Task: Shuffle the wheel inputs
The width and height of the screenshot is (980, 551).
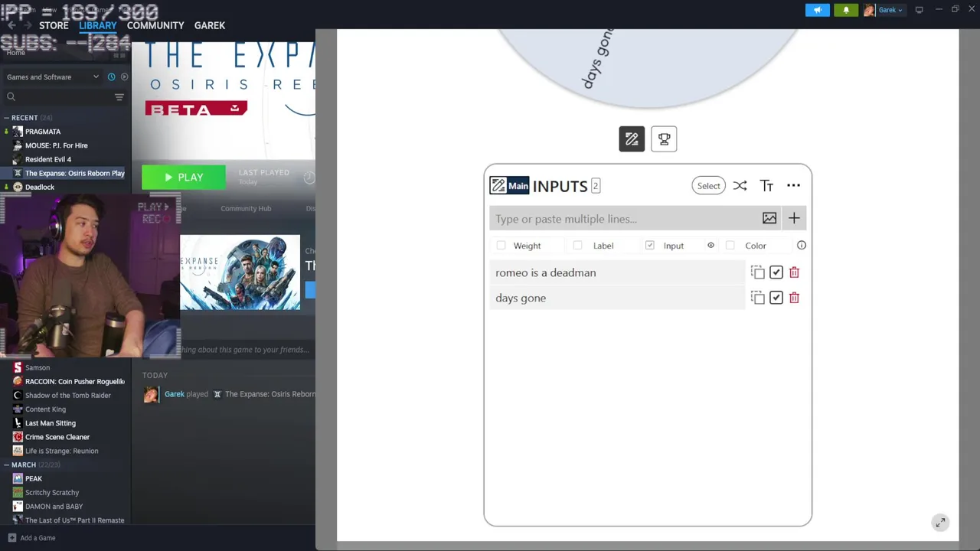Action: [740, 186]
